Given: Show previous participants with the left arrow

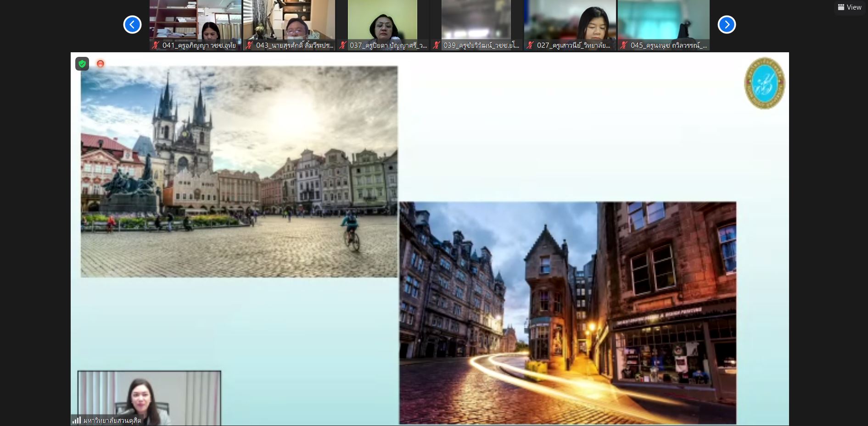Looking at the screenshot, I should (132, 25).
